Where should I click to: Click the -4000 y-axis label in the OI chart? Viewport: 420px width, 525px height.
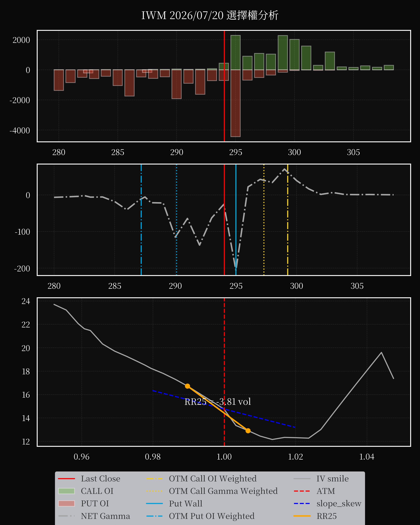[x=20, y=131]
